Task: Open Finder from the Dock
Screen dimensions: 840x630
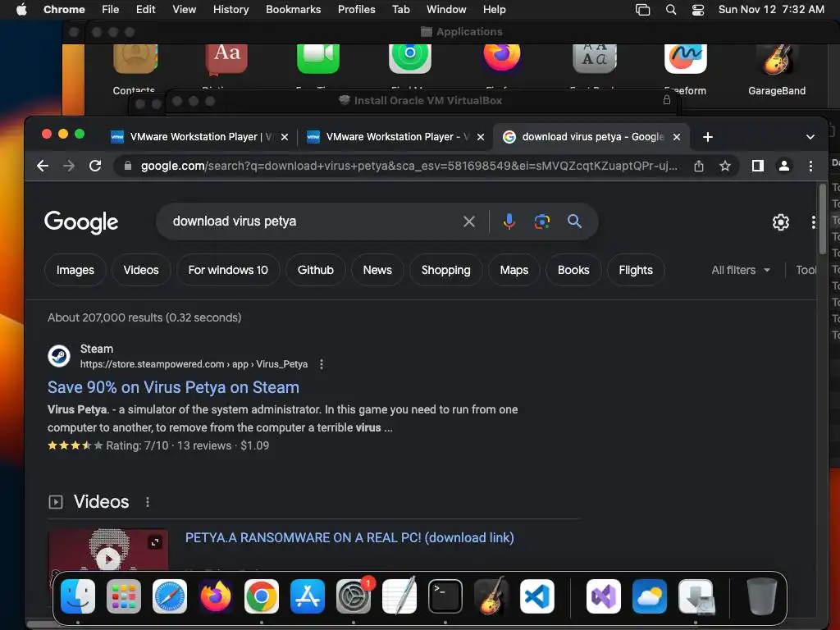Action: tap(78, 596)
